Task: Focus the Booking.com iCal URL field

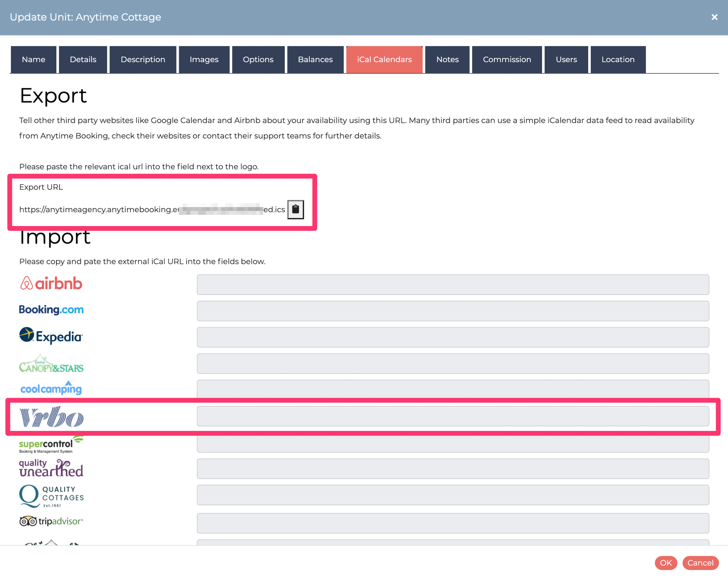Action: 453,311
